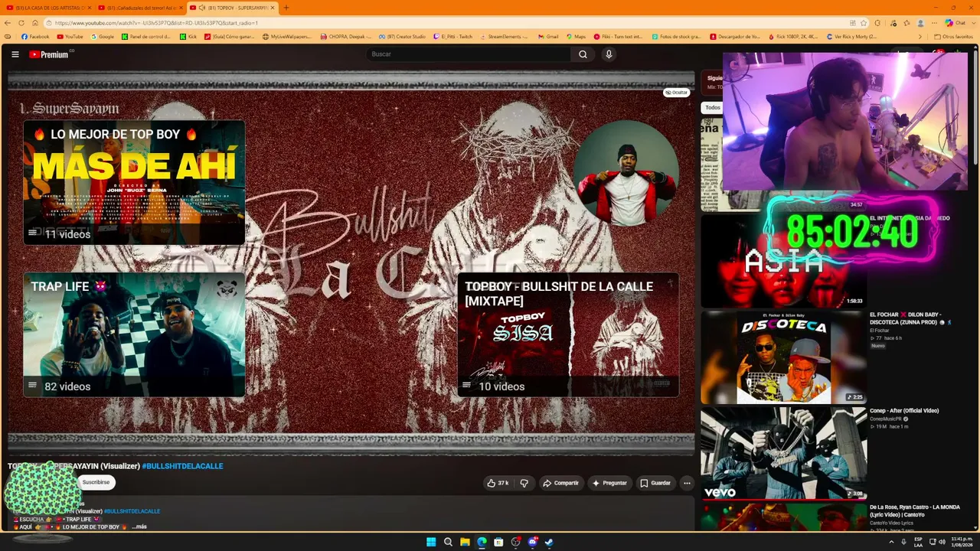980x551 pixels.
Task: Switch to the Cañaduzales del terror tab
Action: pos(140,8)
